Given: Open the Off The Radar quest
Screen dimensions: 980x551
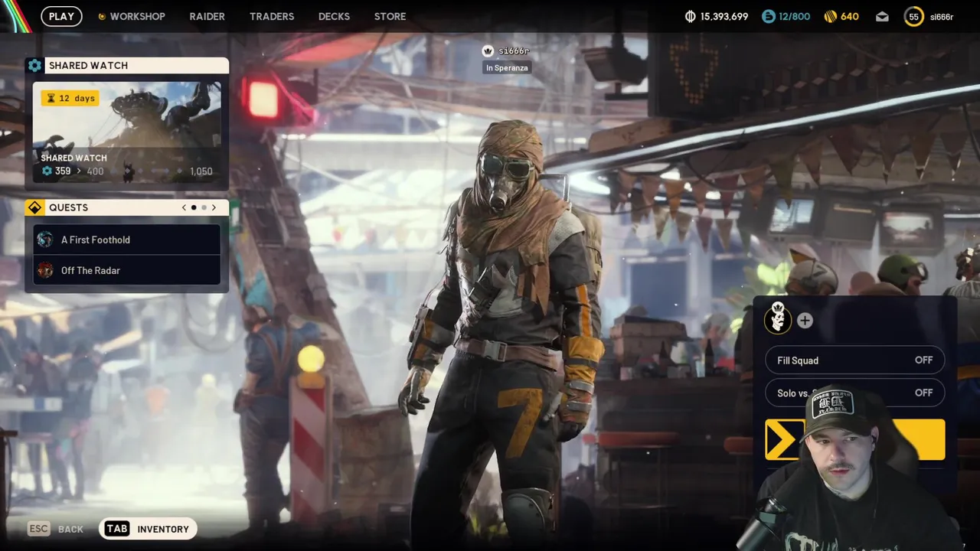Looking at the screenshot, I should 127,270.
